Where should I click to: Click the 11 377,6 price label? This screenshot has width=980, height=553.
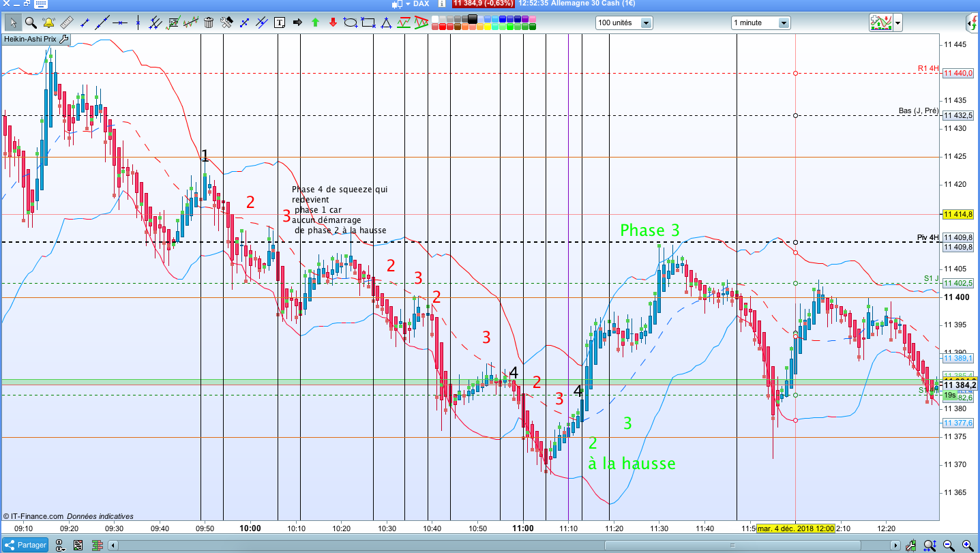[x=958, y=423]
